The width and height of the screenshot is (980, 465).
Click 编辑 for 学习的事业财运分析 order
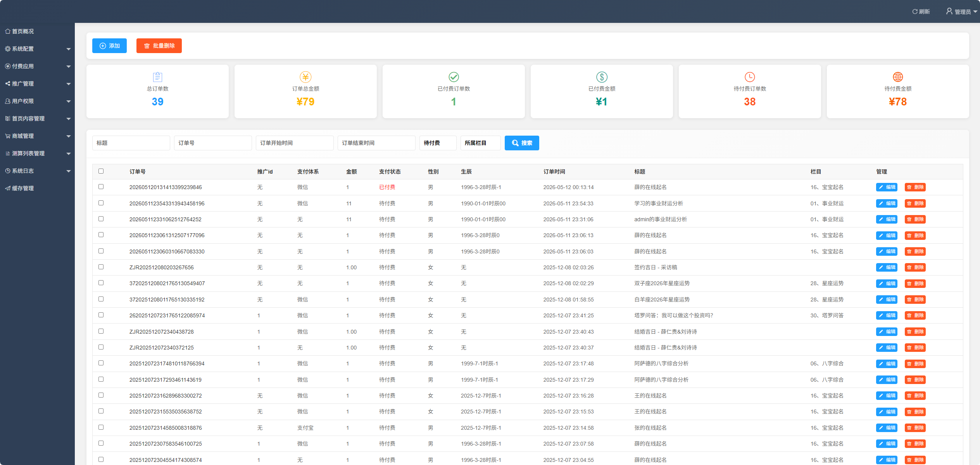pos(887,203)
